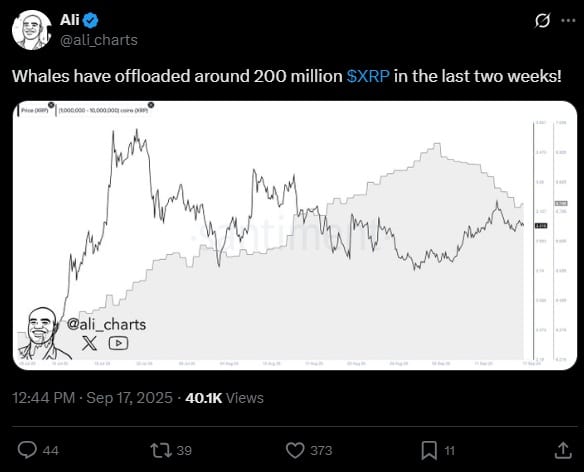
Task: Click the Price (XRP) legend label
Action: click(34, 111)
